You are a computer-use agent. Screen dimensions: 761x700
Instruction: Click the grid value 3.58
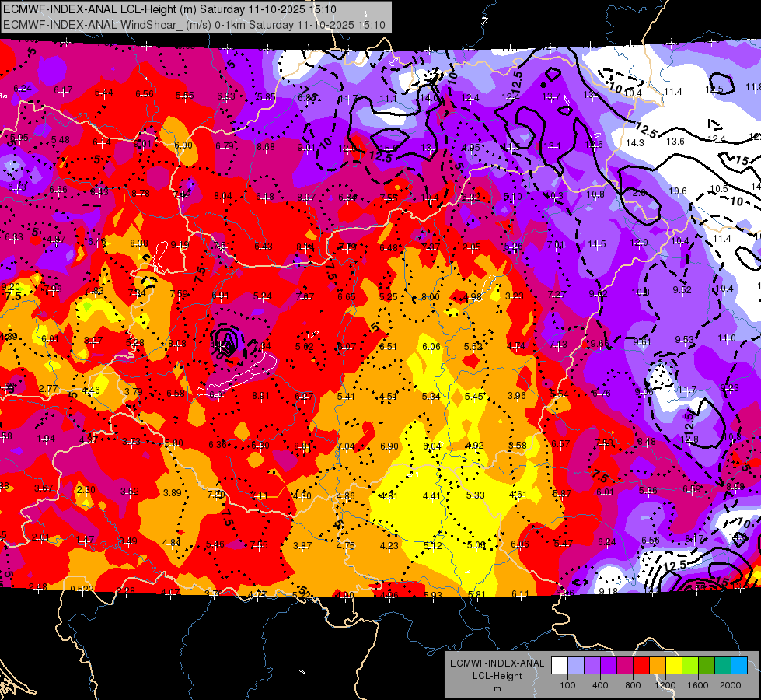click(518, 445)
